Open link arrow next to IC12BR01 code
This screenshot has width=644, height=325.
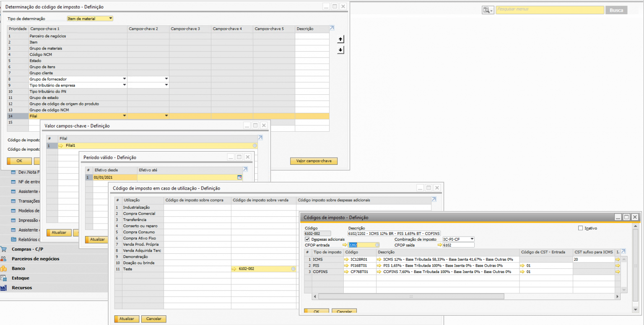(x=346, y=260)
